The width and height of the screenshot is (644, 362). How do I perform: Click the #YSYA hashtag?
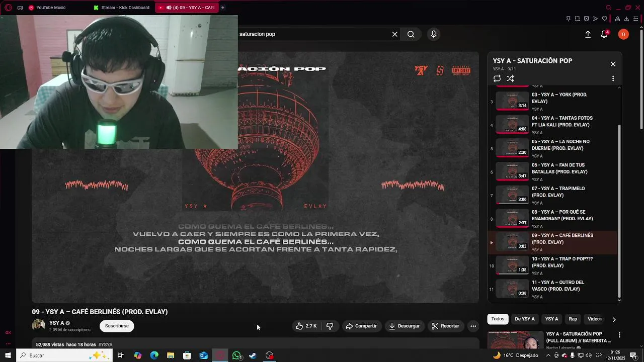105,344
